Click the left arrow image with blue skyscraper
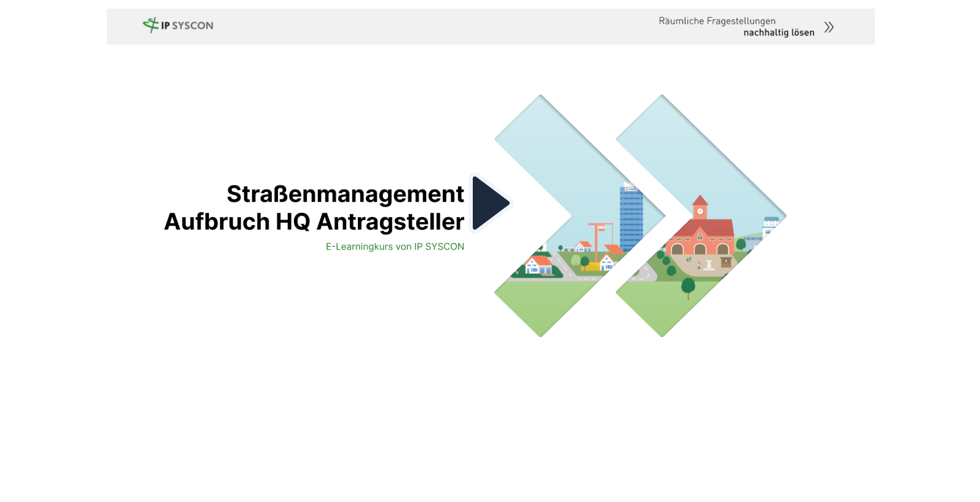 pyautogui.click(x=580, y=216)
